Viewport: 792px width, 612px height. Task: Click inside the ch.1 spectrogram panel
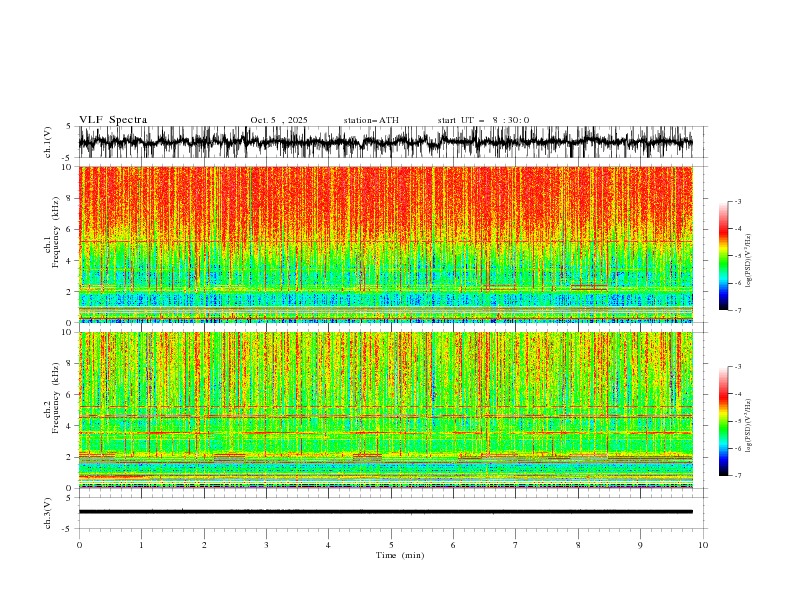(386, 244)
